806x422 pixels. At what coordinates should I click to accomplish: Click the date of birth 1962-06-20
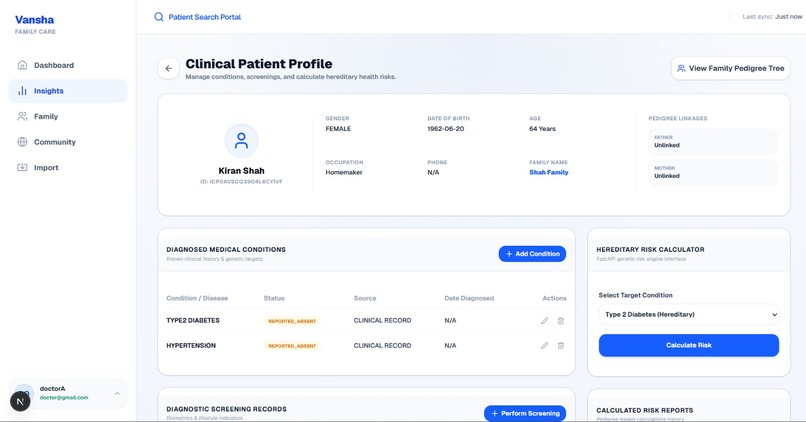pyautogui.click(x=446, y=129)
